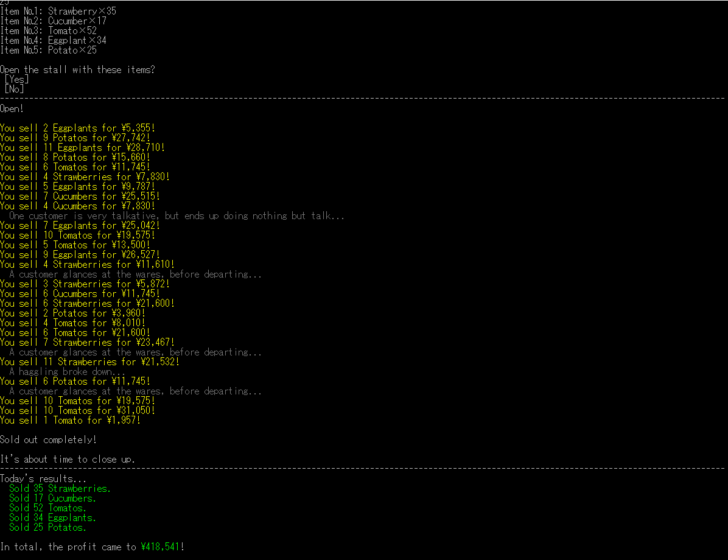Image resolution: width=728 pixels, height=560 pixels.
Task: Select the Item No.2 Cucumber×17 entry
Action: [x=54, y=21]
